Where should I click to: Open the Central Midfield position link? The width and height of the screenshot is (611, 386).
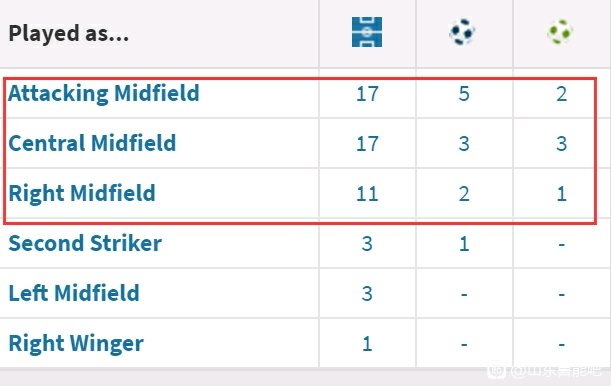tap(92, 143)
